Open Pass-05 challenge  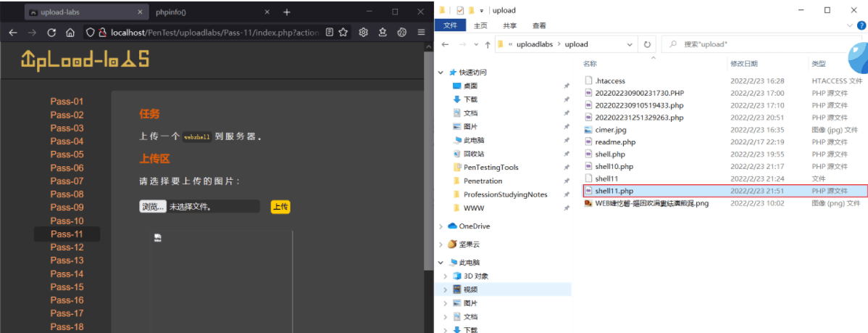click(67, 155)
